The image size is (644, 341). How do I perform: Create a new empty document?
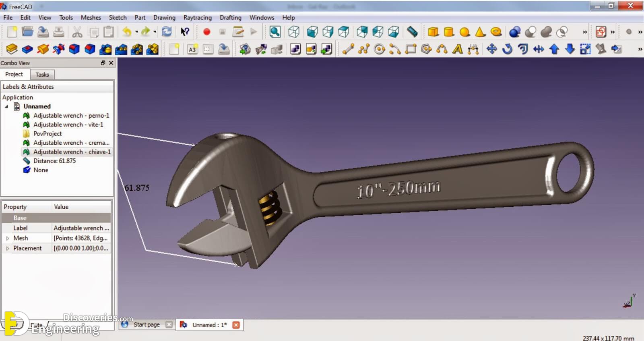pyautogui.click(x=12, y=31)
